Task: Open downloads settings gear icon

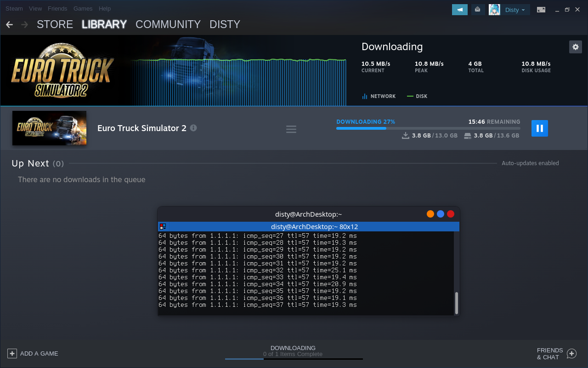Action: [x=575, y=46]
